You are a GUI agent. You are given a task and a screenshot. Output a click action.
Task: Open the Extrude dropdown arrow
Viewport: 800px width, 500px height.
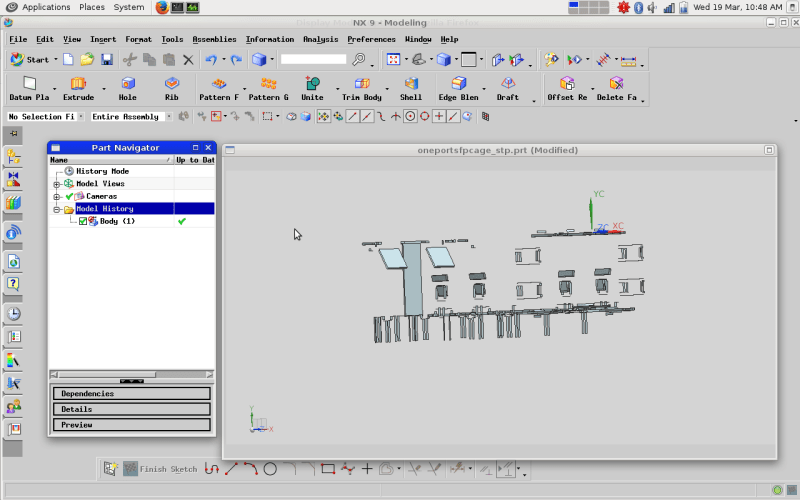tap(104, 89)
